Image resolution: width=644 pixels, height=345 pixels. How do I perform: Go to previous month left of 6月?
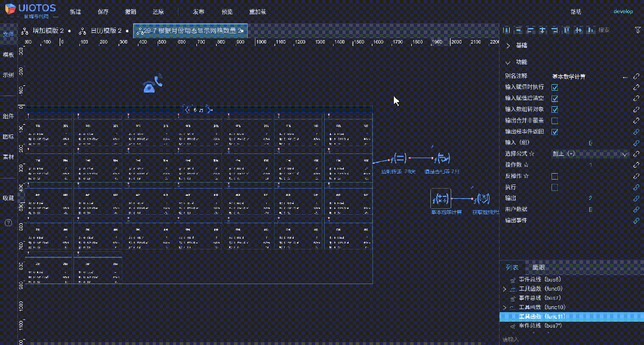[187, 110]
